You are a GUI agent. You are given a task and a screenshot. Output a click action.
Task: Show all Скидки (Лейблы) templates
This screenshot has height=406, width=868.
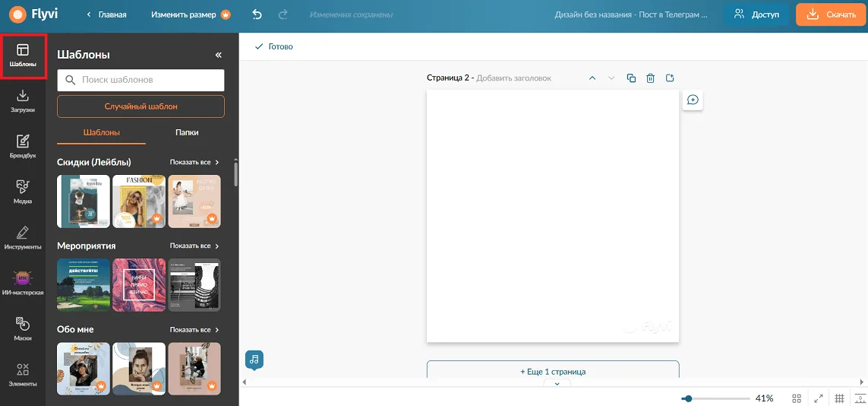pyautogui.click(x=195, y=162)
